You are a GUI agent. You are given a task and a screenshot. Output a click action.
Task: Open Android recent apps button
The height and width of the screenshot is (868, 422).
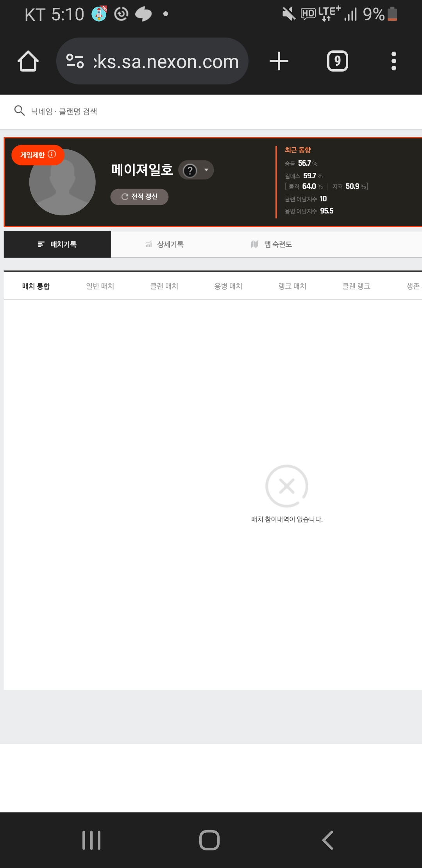[x=91, y=840]
